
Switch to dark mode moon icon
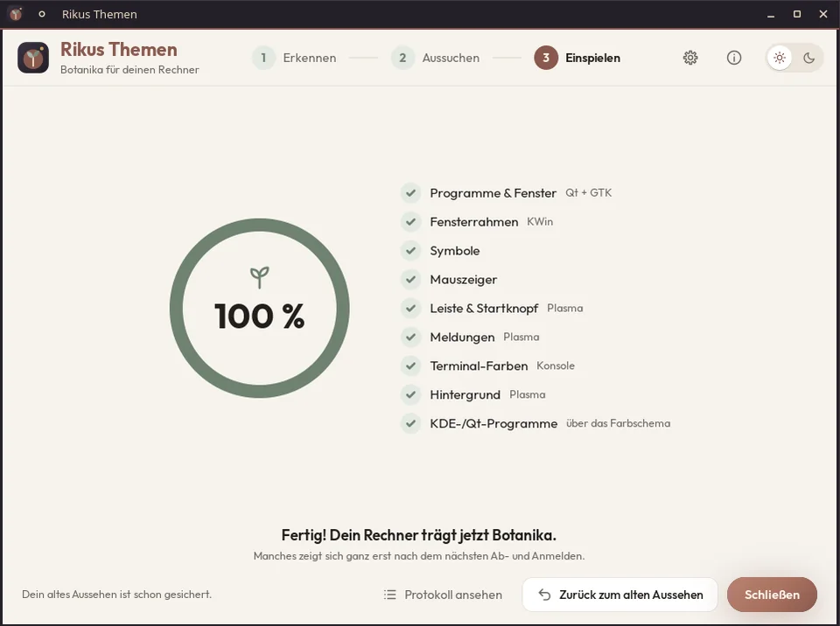808,58
